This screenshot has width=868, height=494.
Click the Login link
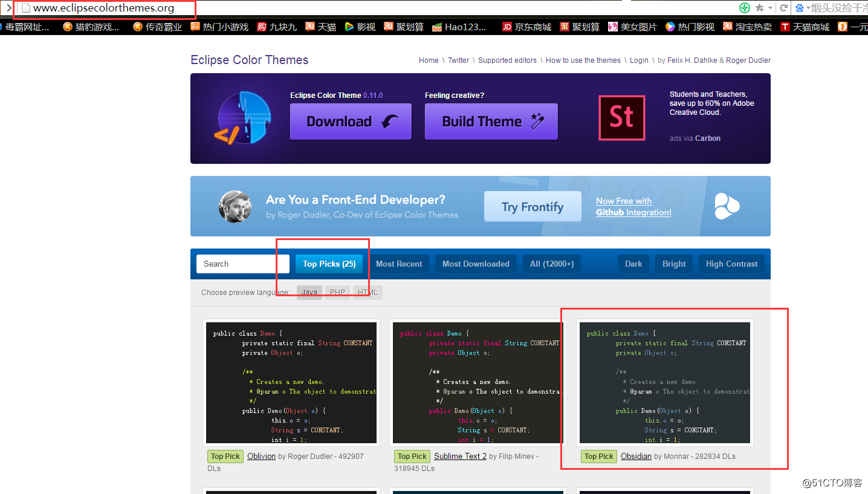[x=639, y=60]
